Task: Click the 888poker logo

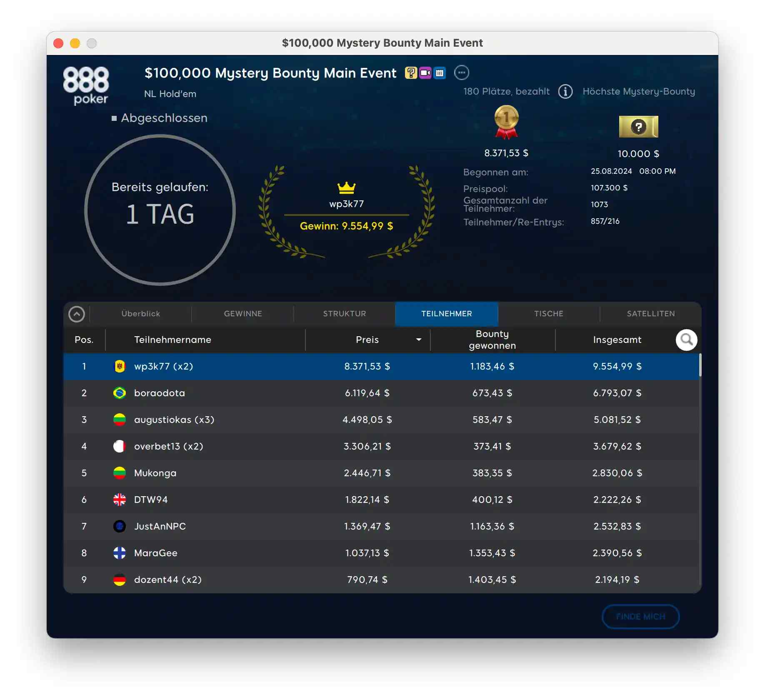Action: [86, 85]
